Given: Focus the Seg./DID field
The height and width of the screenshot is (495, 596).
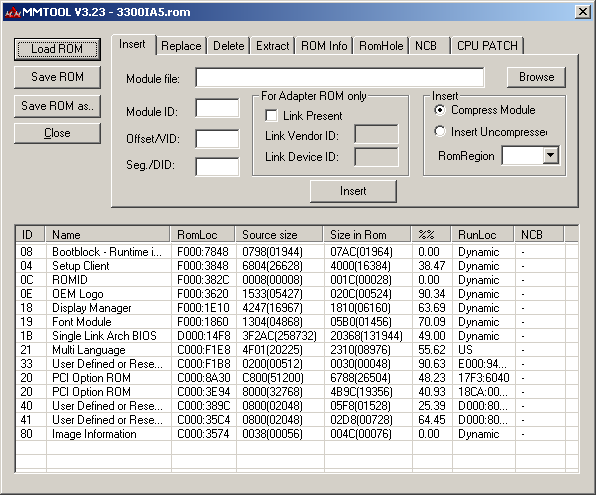Looking at the screenshot, I should [x=217, y=167].
